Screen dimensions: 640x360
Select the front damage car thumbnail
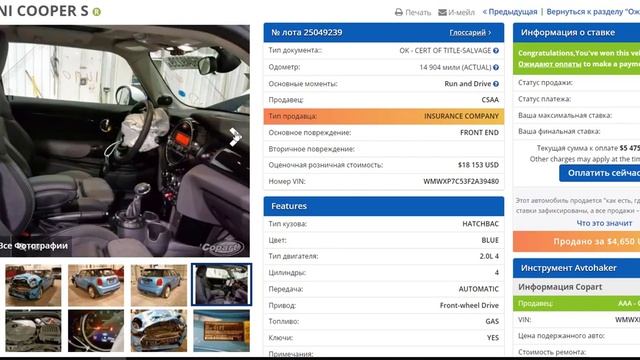(33, 285)
